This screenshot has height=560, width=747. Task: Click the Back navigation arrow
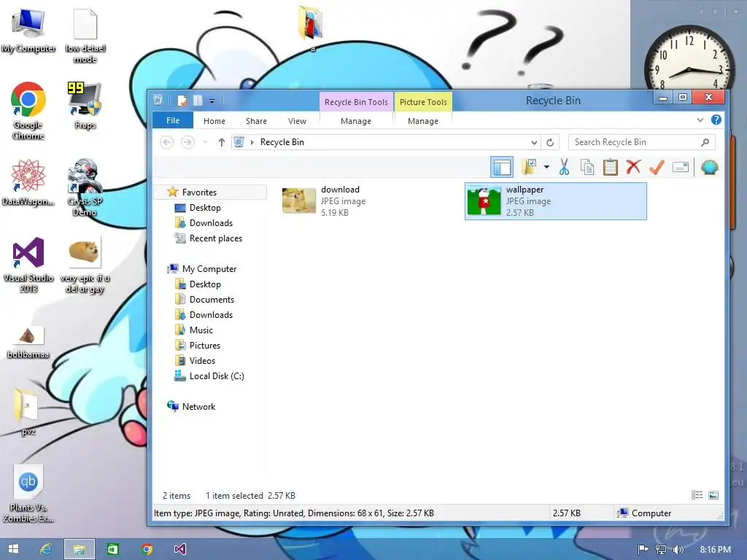[x=166, y=142]
